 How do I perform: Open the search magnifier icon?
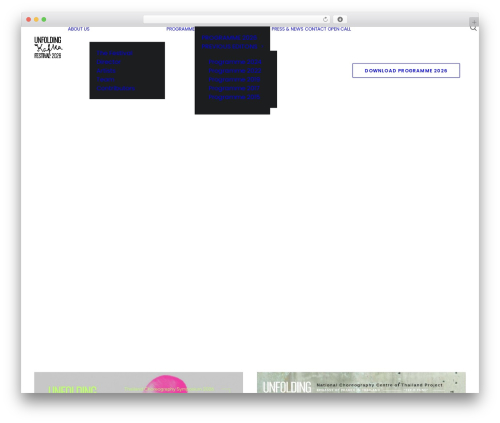coord(473,28)
